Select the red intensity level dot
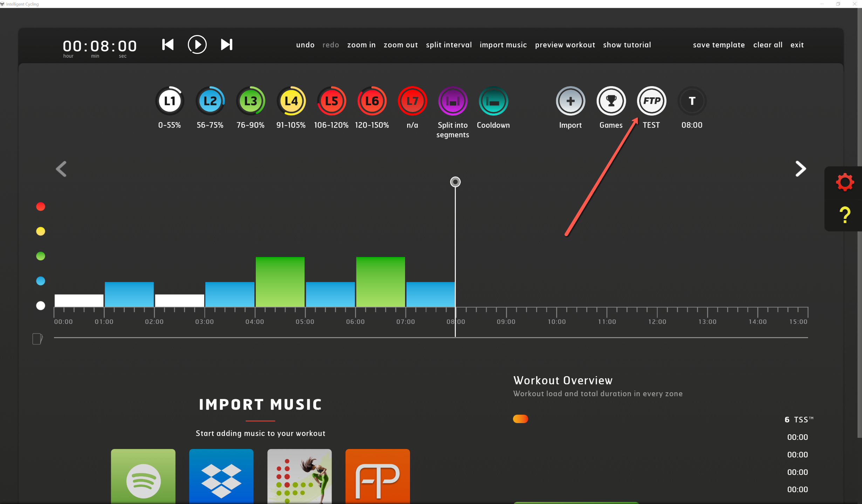 41,207
